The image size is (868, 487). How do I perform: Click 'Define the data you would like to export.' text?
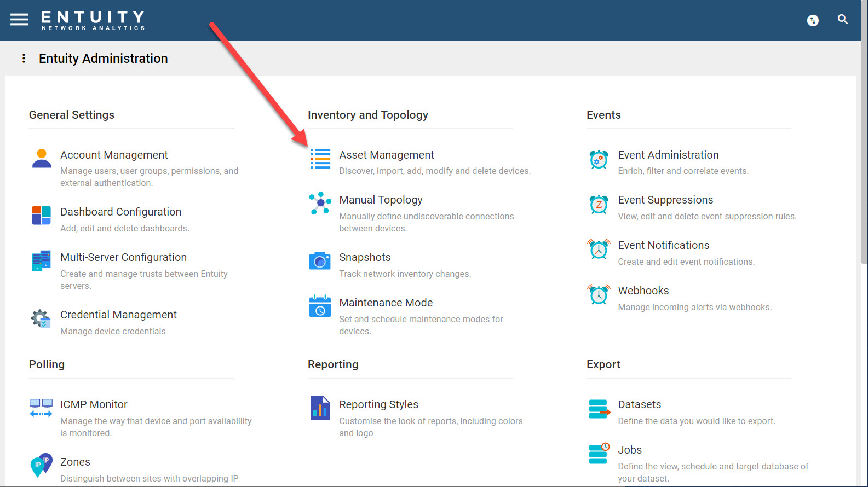coord(697,421)
